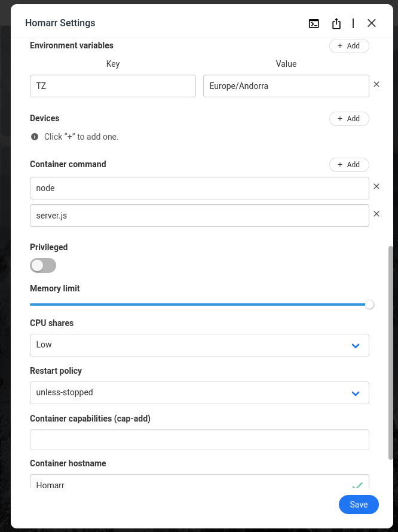Click the Memory limit slider handle
This screenshot has height=532, width=398.
(369, 305)
